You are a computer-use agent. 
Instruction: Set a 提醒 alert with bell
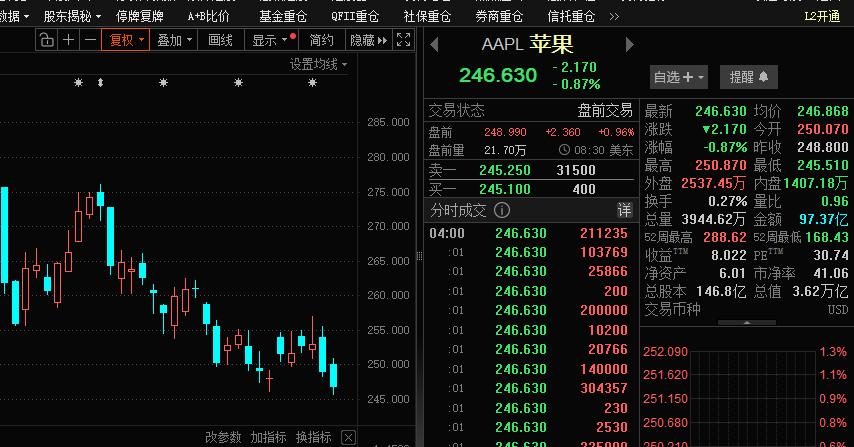(749, 77)
